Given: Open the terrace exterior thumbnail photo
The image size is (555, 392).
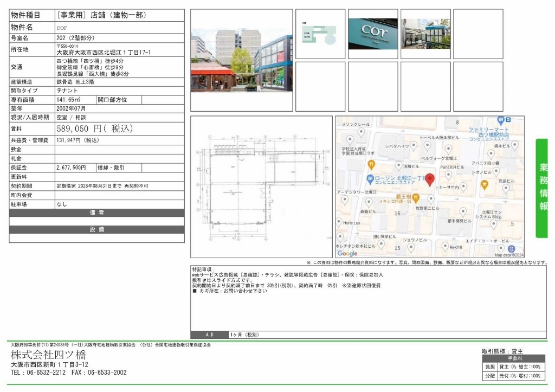Looking at the screenshot, I should pyautogui.click(x=425, y=34).
